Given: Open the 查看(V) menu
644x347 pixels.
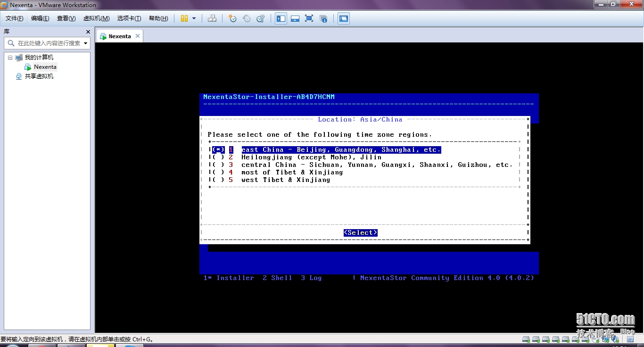Looking at the screenshot, I should (66, 18).
